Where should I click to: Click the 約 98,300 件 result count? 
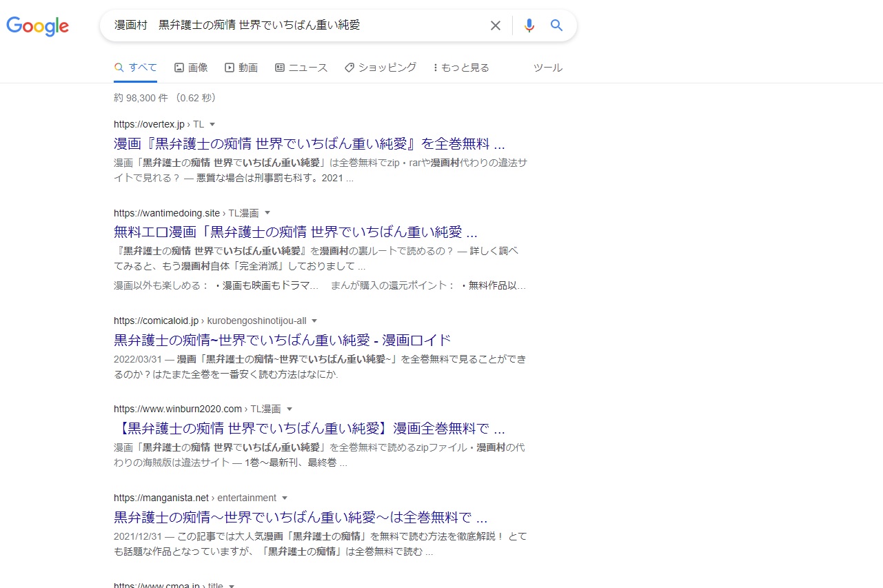(x=141, y=98)
